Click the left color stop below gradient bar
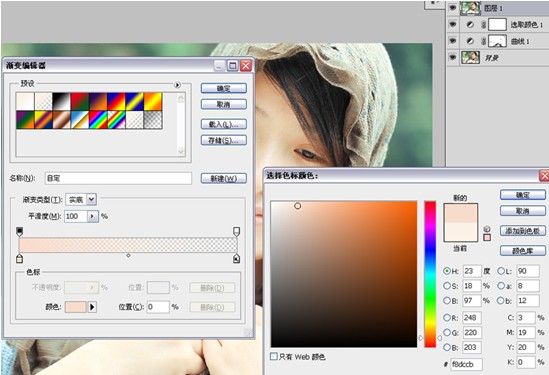The image size is (549, 375). pyautogui.click(x=20, y=259)
